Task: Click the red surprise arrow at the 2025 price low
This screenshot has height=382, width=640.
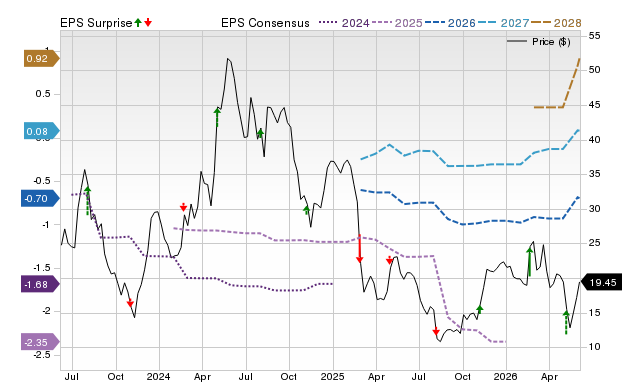Action: (x=436, y=331)
